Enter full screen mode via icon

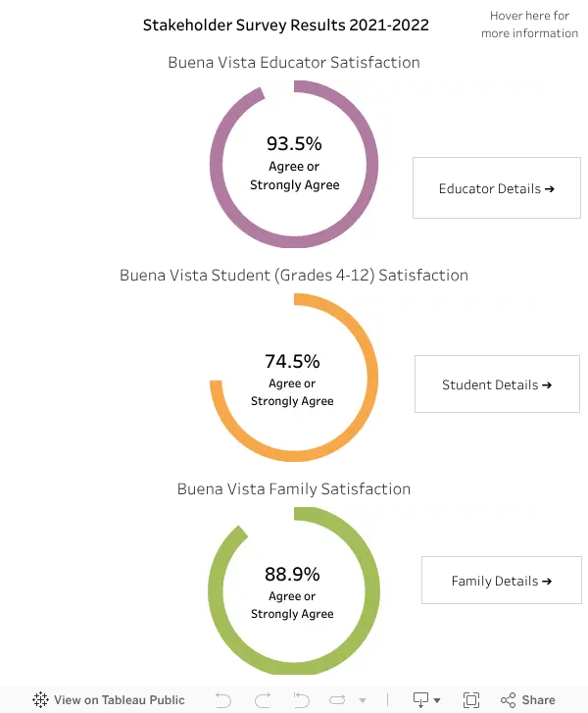(471, 700)
